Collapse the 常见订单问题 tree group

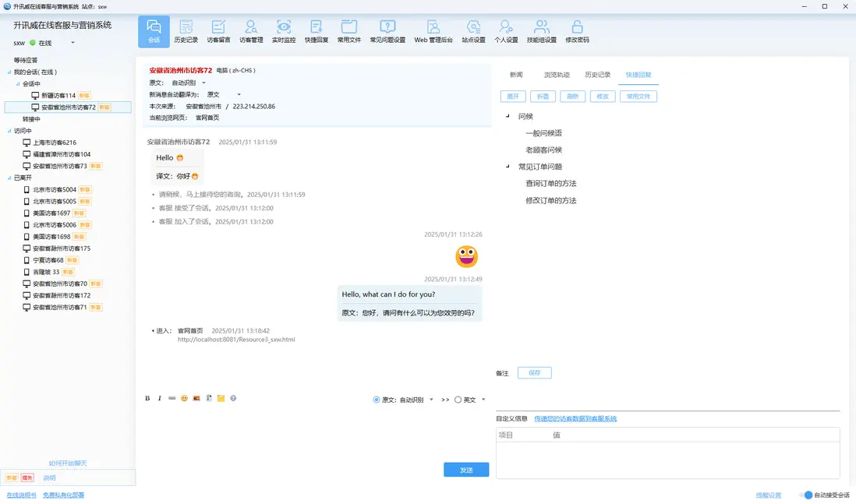click(x=508, y=167)
